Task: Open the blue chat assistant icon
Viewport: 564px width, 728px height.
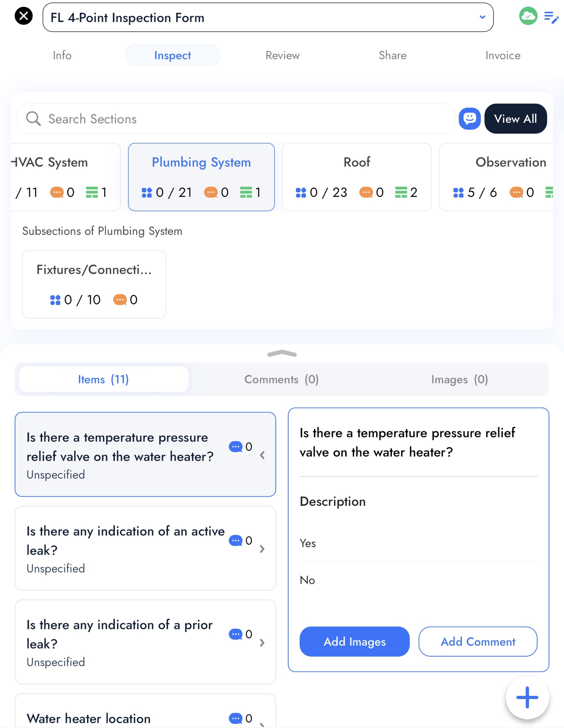Action: (469, 119)
